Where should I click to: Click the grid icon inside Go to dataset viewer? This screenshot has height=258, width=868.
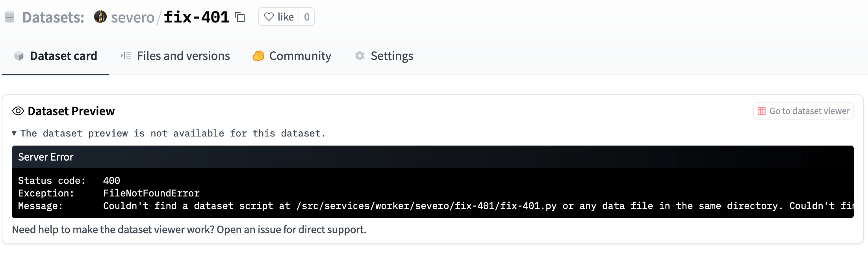tap(761, 111)
